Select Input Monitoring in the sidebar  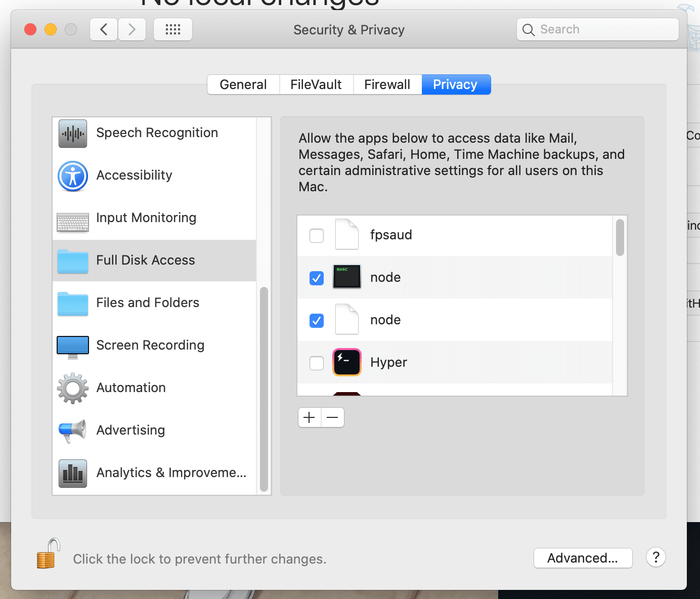click(x=154, y=218)
